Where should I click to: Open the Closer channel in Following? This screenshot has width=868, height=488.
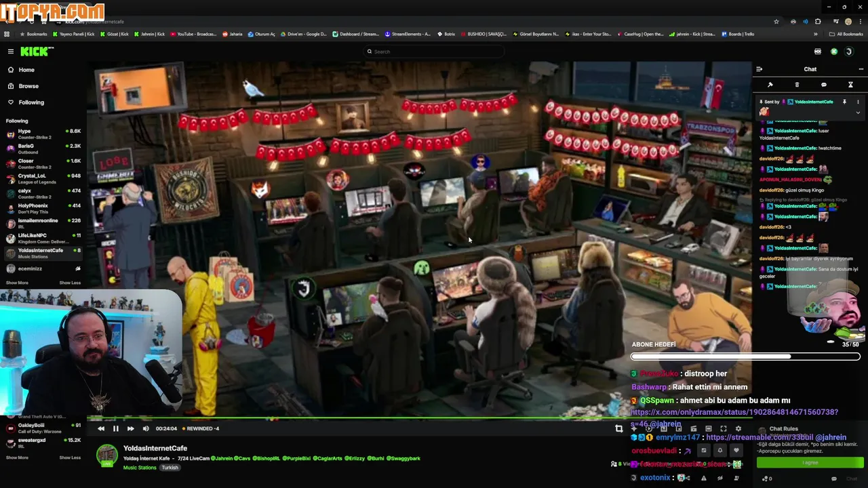point(43,163)
